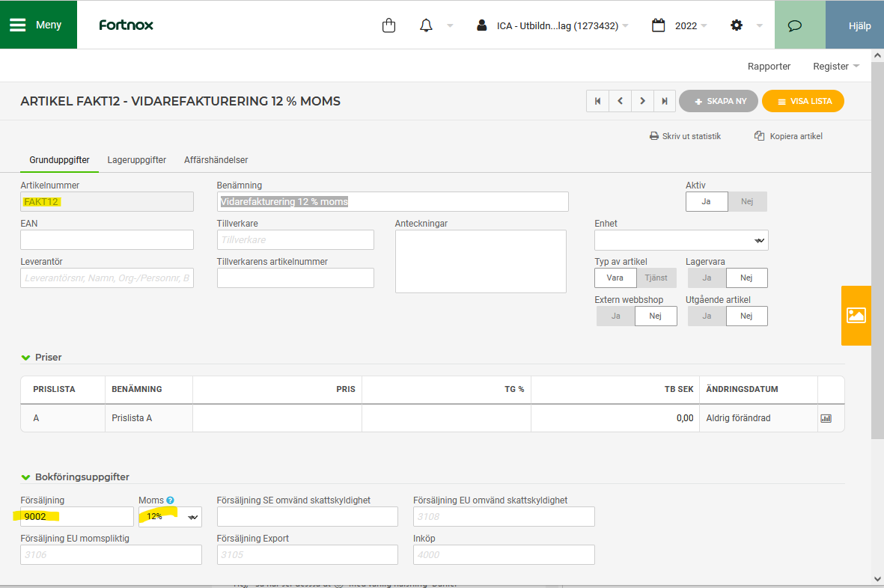
Task: Click the Tillverkare input field
Action: tap(296, 240)
